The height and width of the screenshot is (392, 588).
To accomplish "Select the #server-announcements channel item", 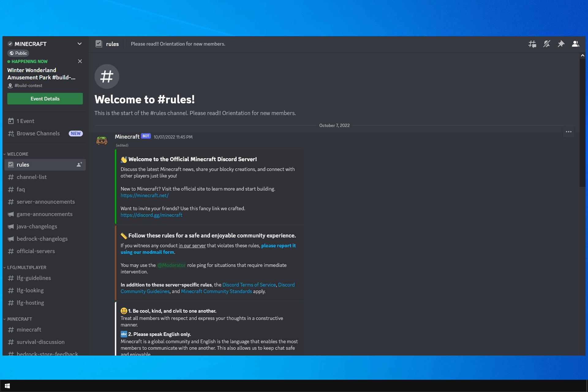I will click(x=46, y=201).
